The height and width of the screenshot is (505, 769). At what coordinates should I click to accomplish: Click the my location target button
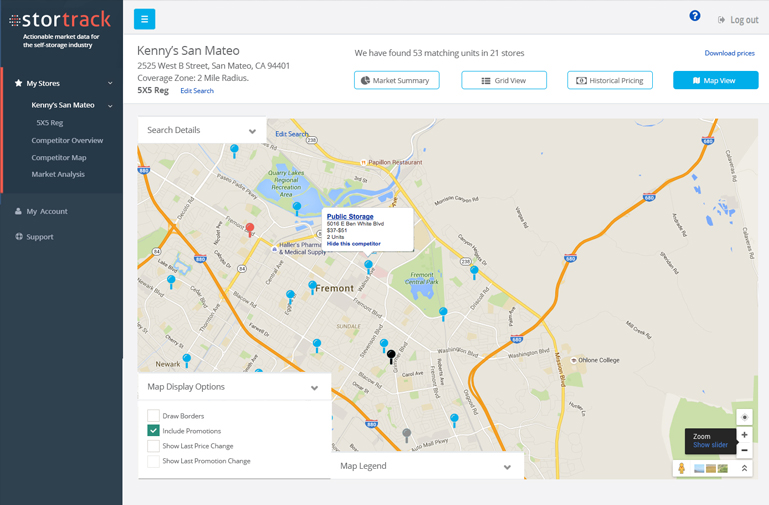click(x=744, y=417)
